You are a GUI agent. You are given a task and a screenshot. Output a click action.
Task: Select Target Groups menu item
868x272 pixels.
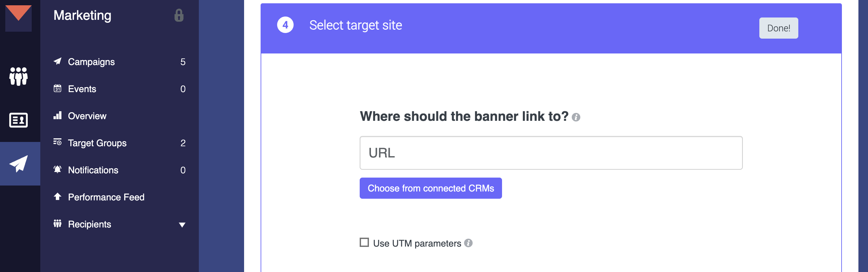tap(97, 143)
